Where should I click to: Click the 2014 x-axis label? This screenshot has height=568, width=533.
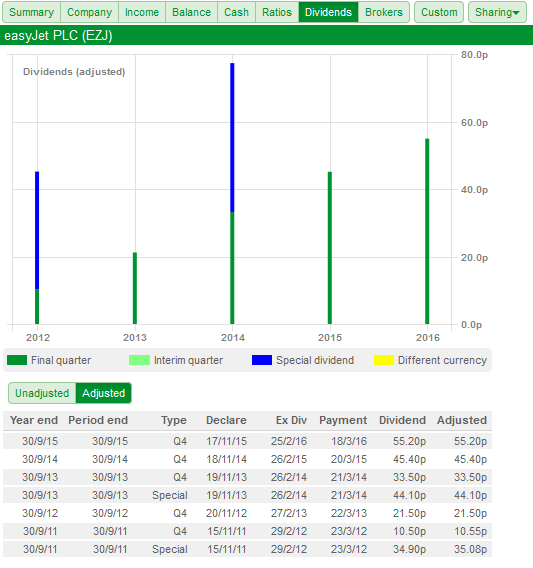(233, 338)
